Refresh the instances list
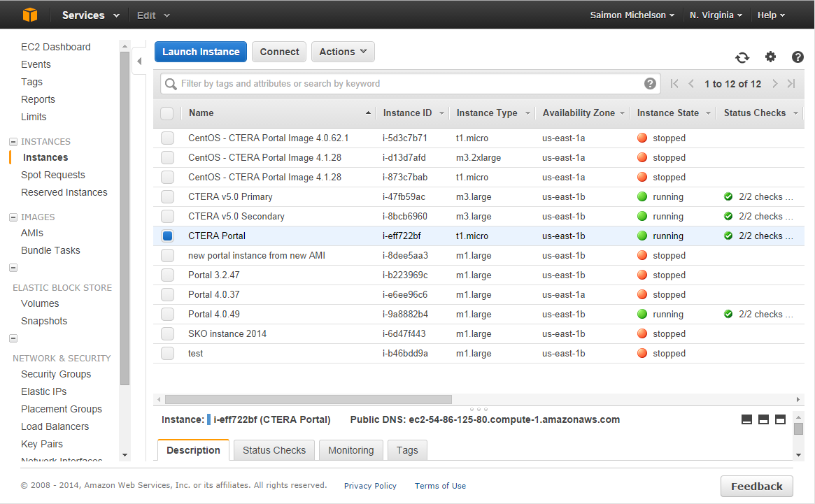This screenshot has height=504, width=815. pyautogui.click(x=742, y=57)
